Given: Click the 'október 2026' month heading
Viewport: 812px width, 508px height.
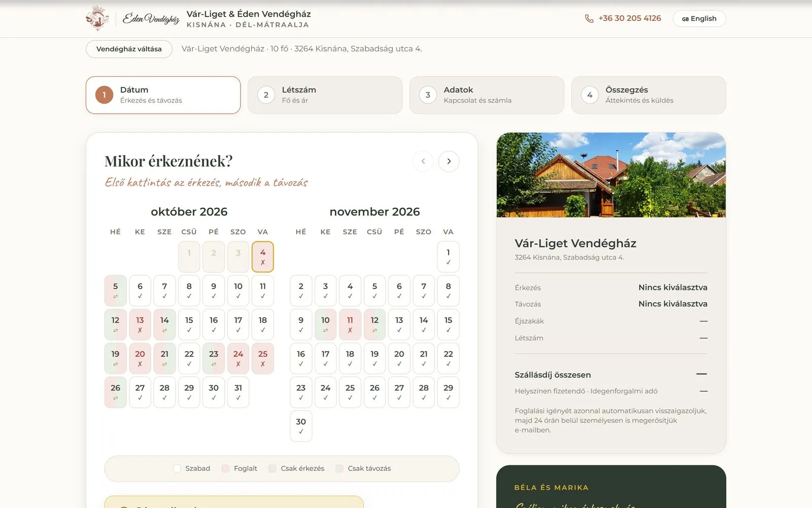Looking at the screenshot, I should [x=189, y=212].
